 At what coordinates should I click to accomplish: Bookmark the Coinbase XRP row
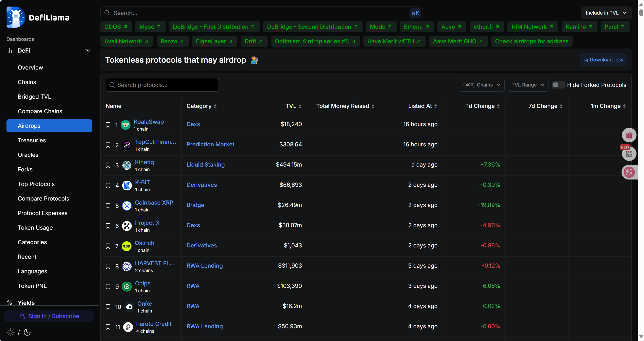coord(108,206)
